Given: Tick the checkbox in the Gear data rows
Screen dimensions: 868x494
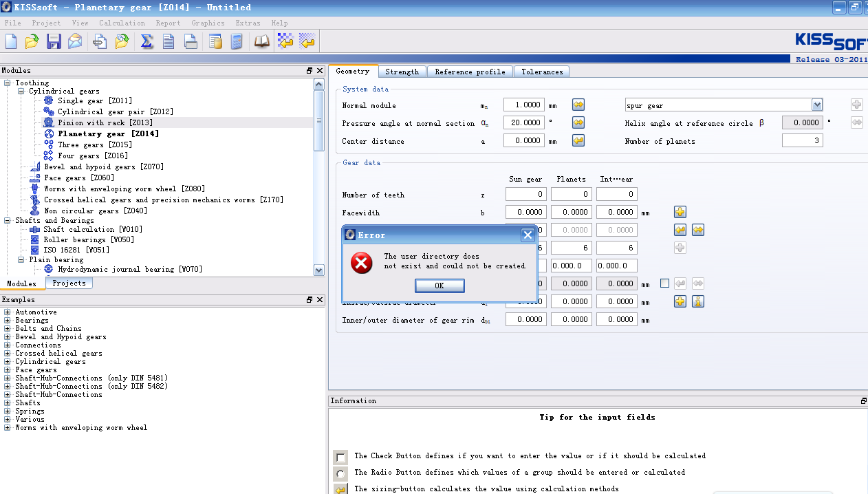Looking at the screenshot, I should 664,283.
